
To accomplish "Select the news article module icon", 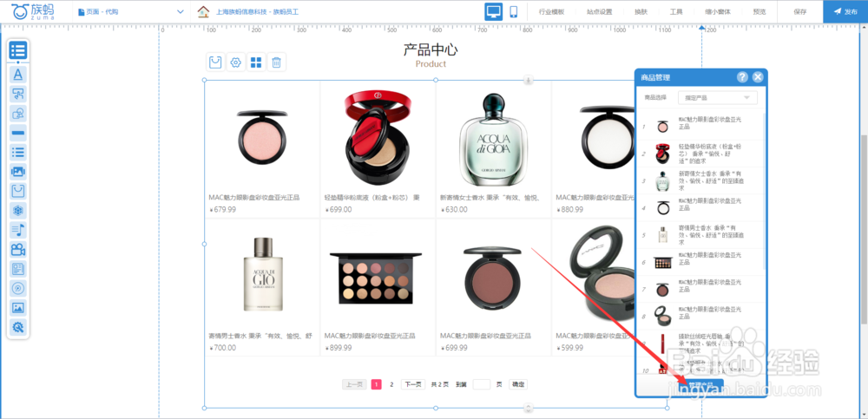I will pyautogui.click(x=18, y=269).
